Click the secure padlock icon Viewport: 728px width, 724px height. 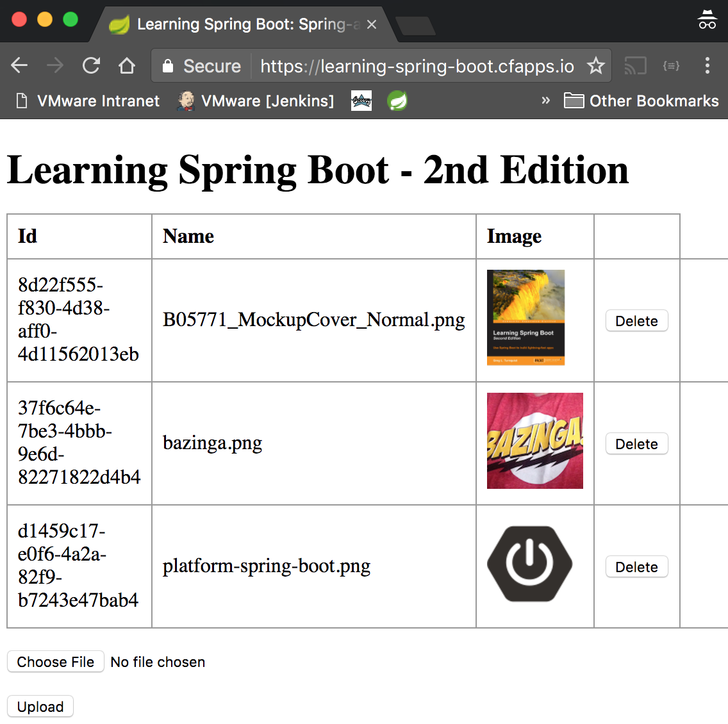168,66
